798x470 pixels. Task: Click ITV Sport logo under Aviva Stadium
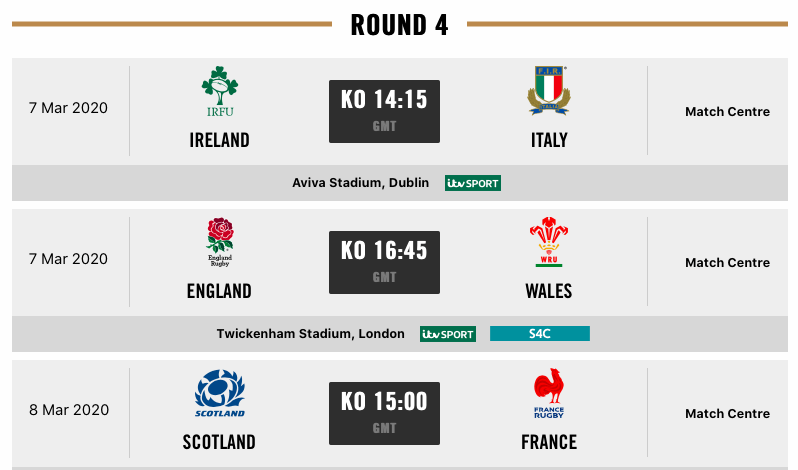(473, 183)
